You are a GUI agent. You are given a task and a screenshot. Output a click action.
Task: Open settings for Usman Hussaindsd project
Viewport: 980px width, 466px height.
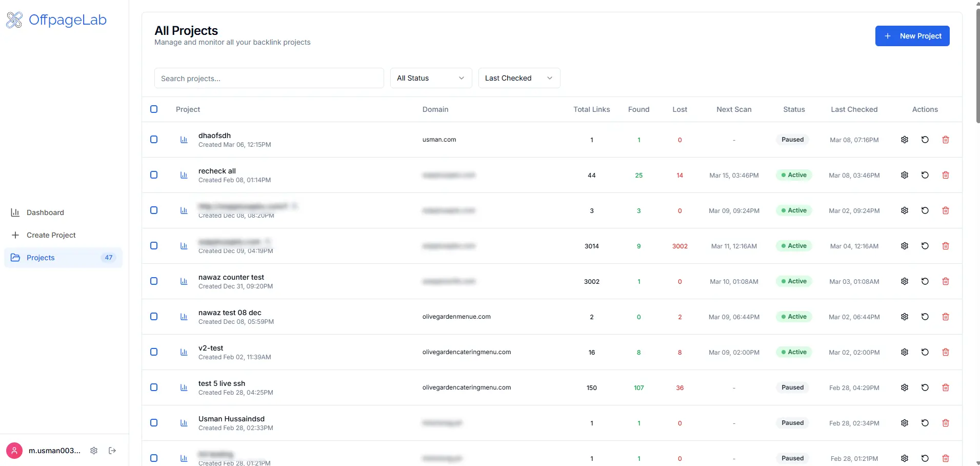click(905, 423)
